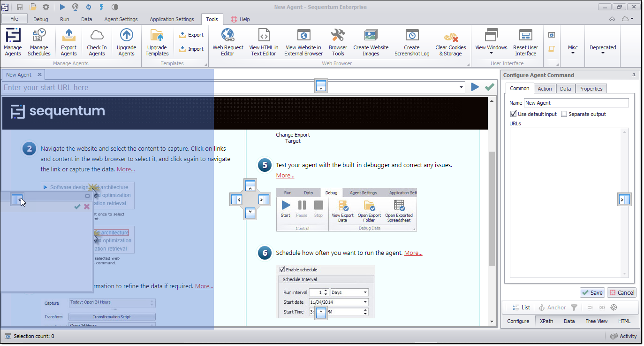This screenshot has width=644, height=346.
Task: Expand the Templates group dialog launcher
Action: 206,64
